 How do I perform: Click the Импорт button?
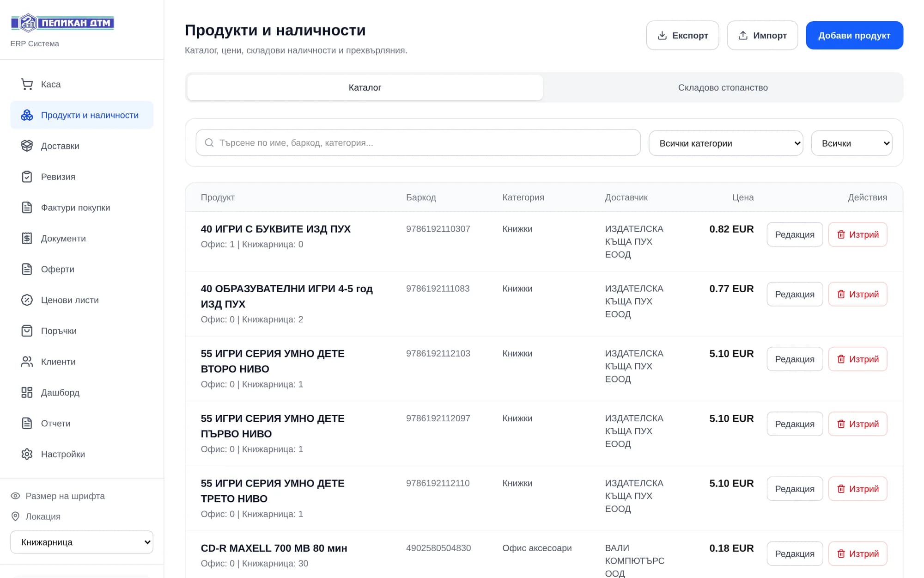[762, 35]
